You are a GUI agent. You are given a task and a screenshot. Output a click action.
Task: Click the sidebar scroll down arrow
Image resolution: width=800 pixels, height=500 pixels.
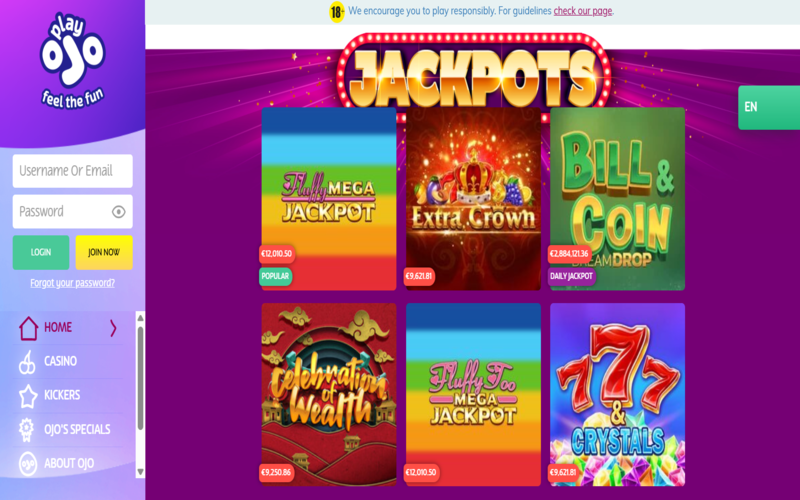pyautogui.click(x=140, y=472)
